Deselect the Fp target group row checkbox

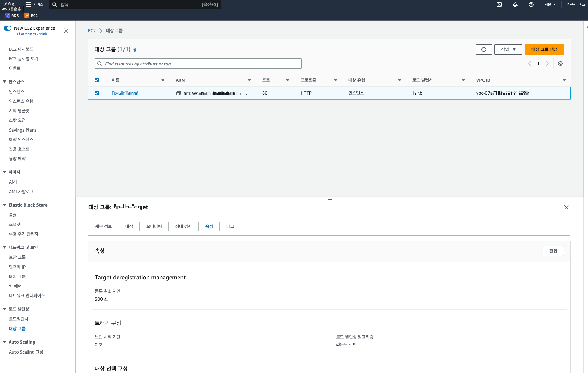pyautogui.click(x=97, y=93)
